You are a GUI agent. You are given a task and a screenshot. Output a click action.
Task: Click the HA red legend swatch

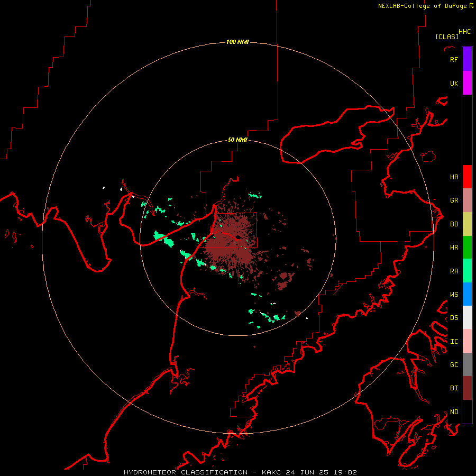(467, 177)
